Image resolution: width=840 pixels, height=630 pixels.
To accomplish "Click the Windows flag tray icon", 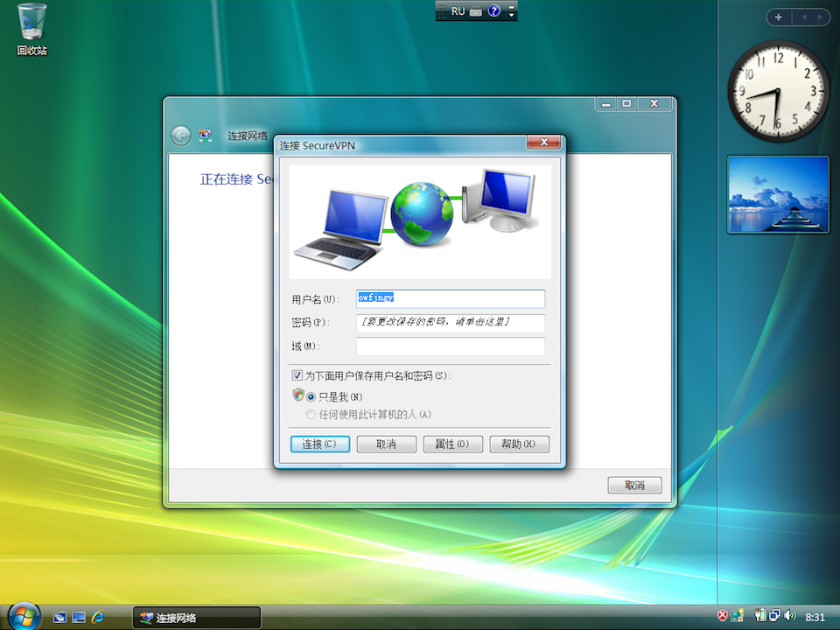I will 738,615.
